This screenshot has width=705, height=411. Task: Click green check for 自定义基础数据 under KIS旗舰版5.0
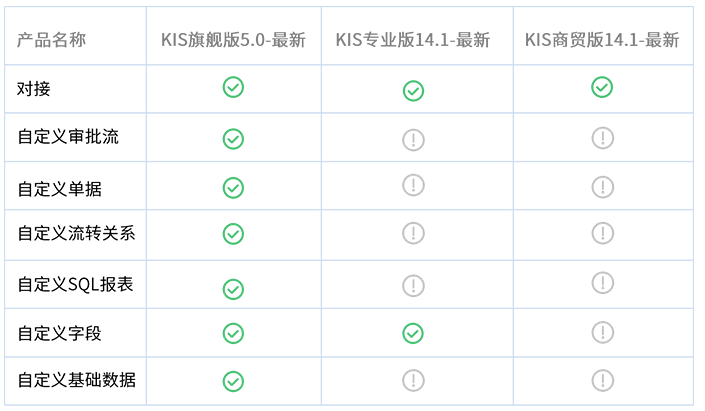[233, 381]
